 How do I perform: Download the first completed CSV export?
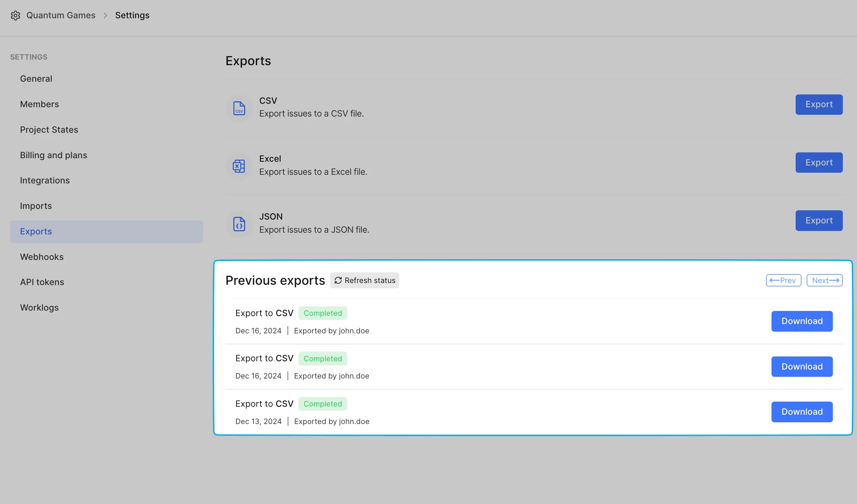point(802,321)
